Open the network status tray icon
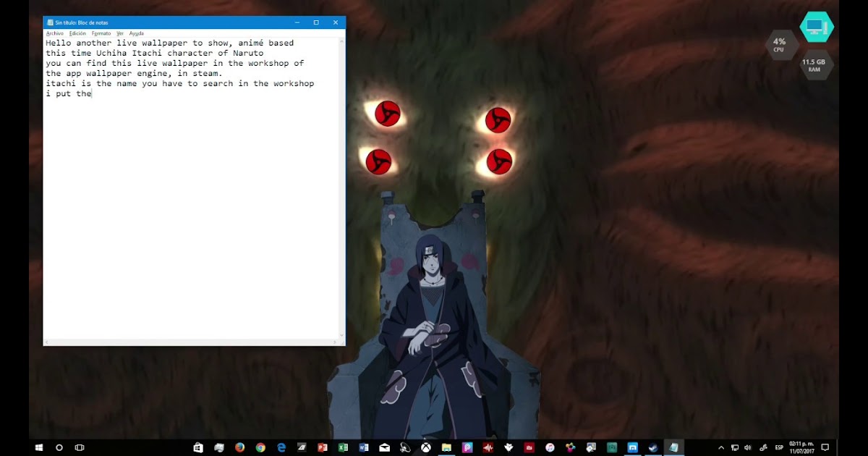Image resolution: width=868 pixels, height=456 pixels. tap(735, 448)
